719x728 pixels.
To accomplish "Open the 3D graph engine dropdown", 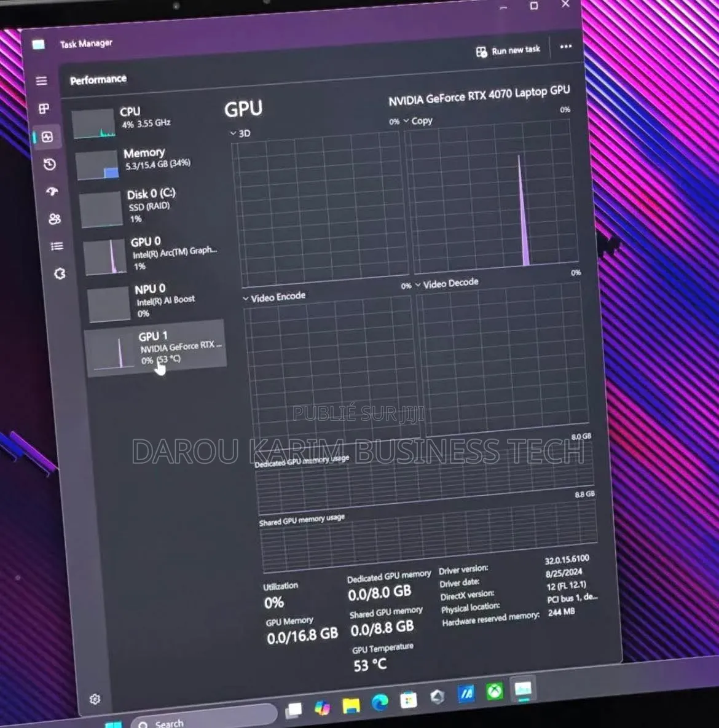I will [x=240, y=133].
